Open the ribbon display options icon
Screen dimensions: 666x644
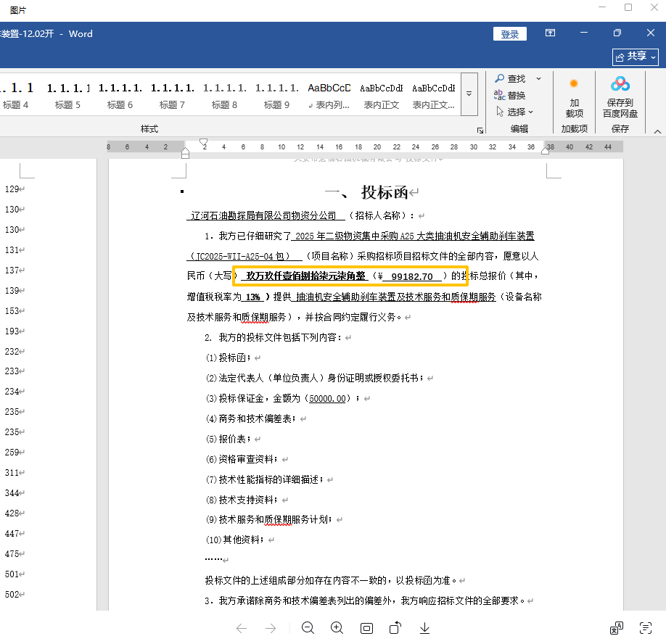tap(551, 33)
